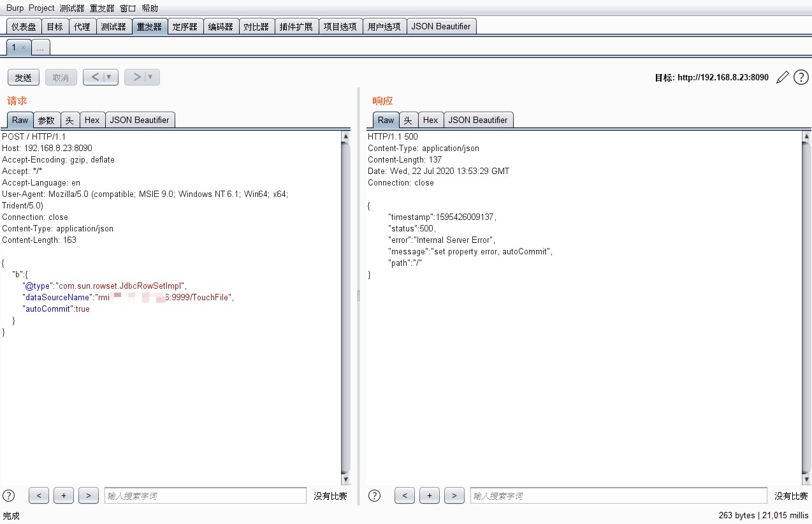The height and width of the screenshot is (524, 812).
Task: Close repeater tab 1 with x
Action: pos(24,48)
